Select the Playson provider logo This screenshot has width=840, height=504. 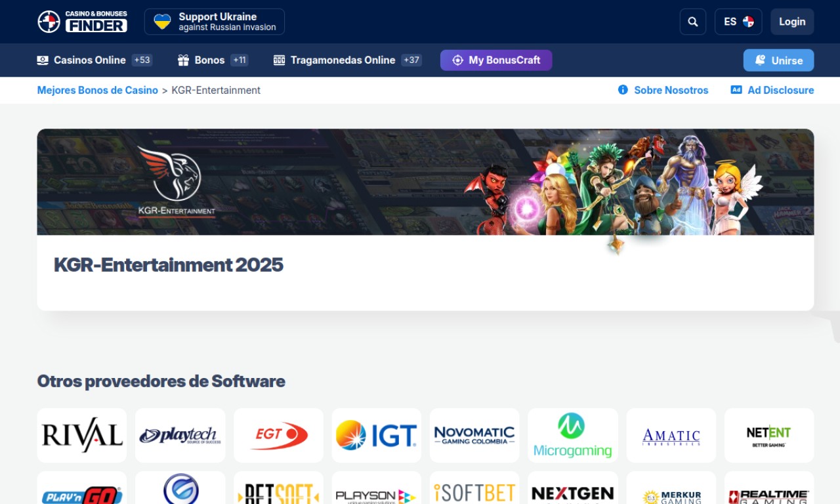point(376,488)
